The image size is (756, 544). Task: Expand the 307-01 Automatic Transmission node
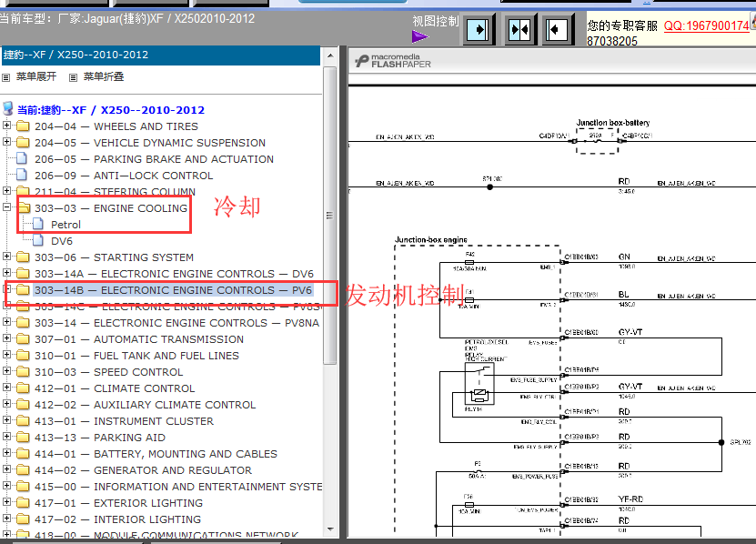point(6,338)
